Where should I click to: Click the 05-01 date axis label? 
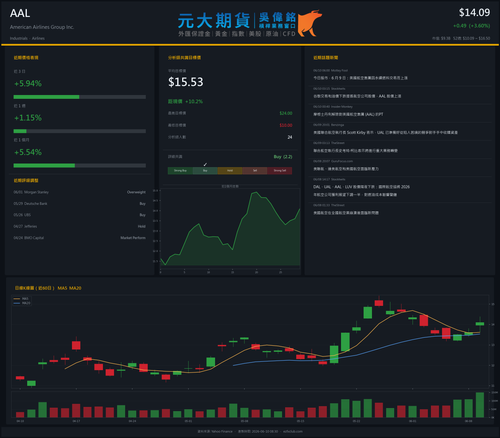pos(188,421)
